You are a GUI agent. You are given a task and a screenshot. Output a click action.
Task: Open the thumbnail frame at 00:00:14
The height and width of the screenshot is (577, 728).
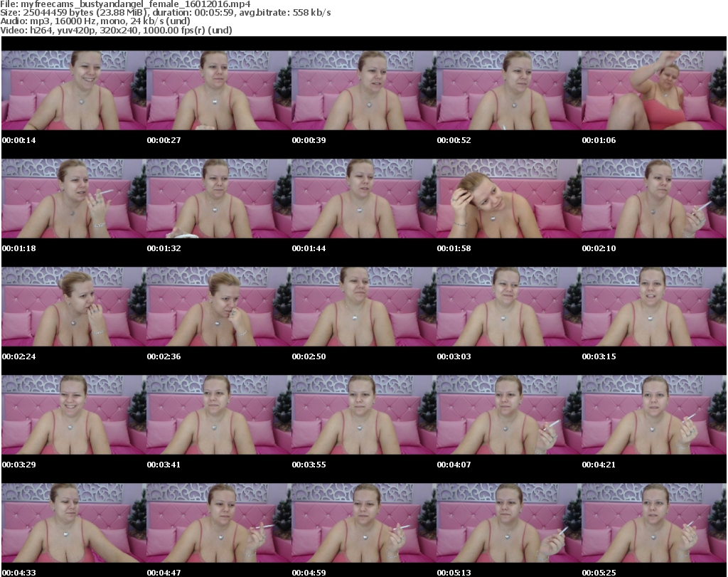click(74, 90)
